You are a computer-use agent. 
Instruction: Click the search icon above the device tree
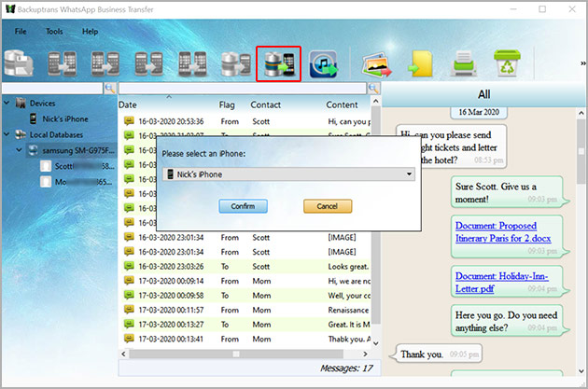pos(110,88)
